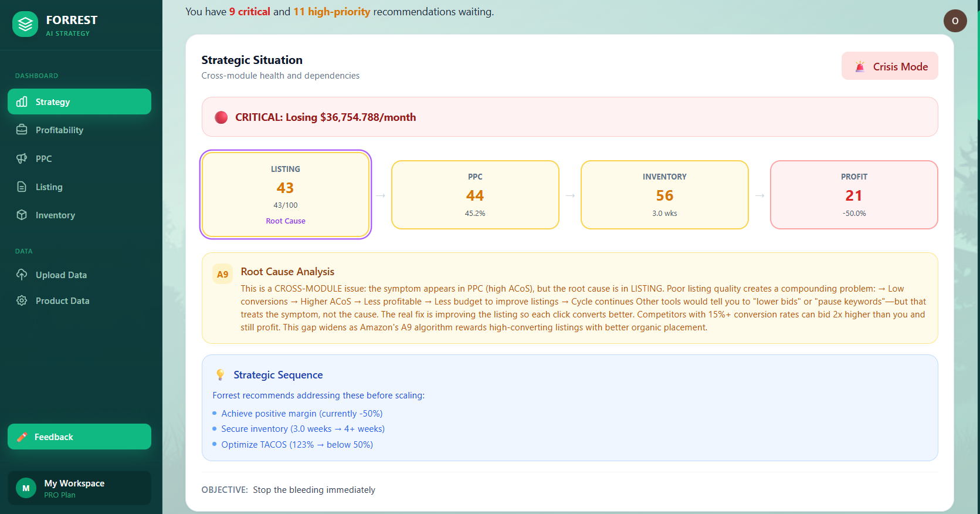Select the Profit score card
The width and height of the screenshot is (980, 514).
click(x=854, y=194)
